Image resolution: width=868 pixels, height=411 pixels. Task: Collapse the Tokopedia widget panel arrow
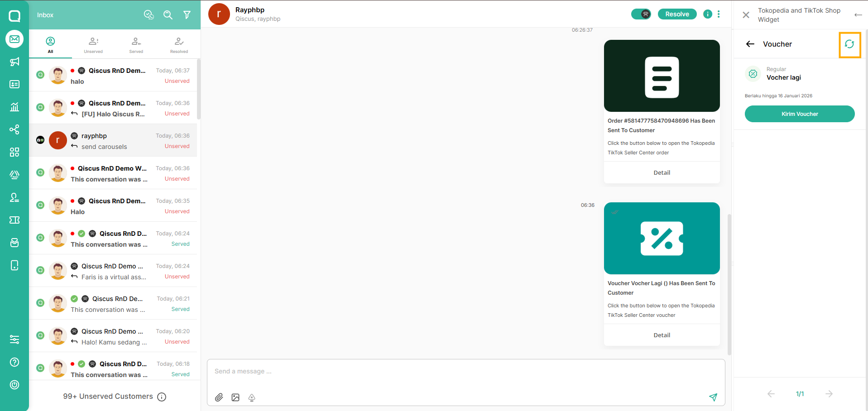858,15
